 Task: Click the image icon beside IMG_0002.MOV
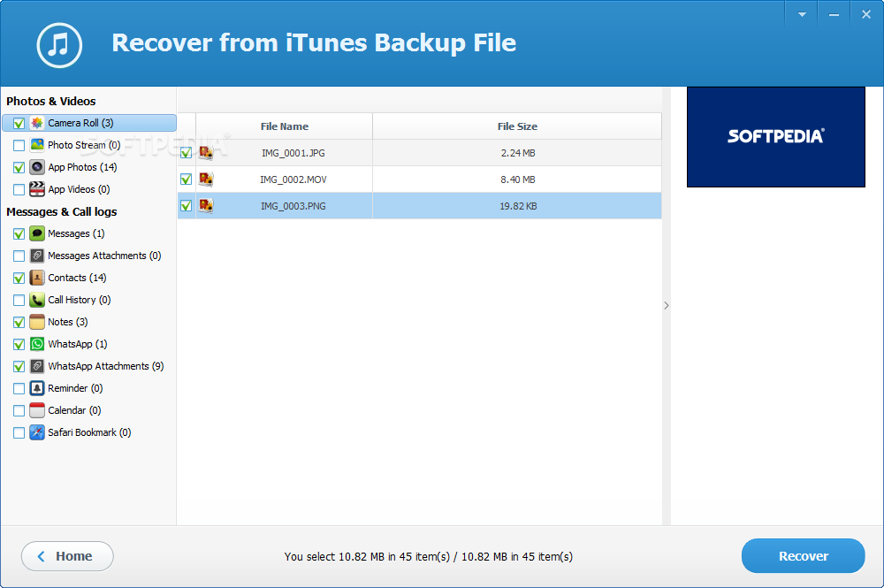pyautogui.click(x=206, y=179)
